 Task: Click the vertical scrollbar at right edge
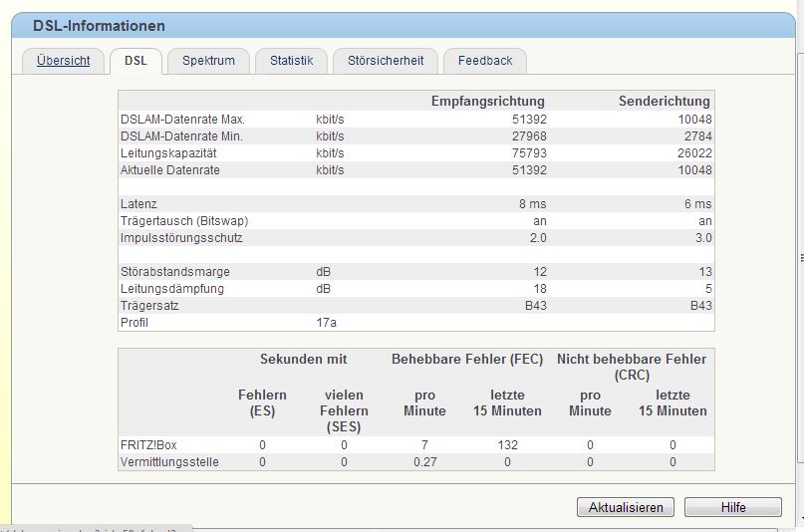tap(800, 256)
